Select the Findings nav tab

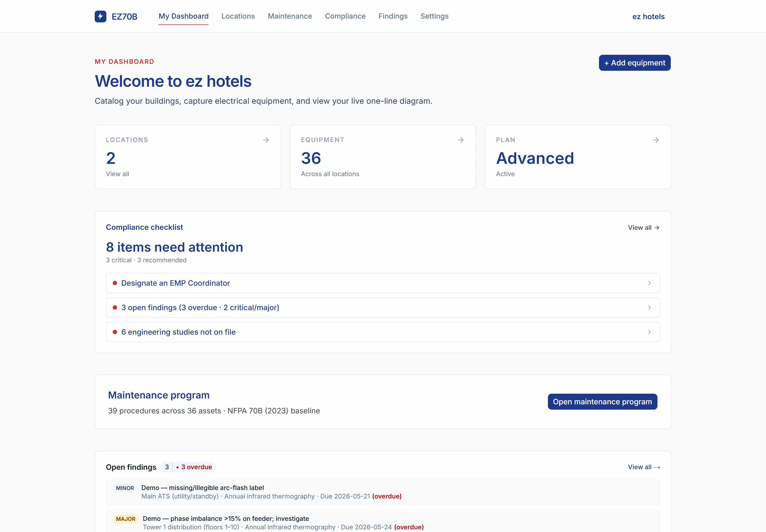point(393,16)
